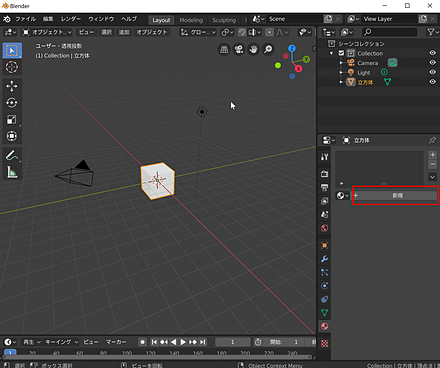Image resolution: width=440 pixels, height=368 pixels.
Task: Open the Physics properties tab
Action: pyautogui.click(x=324, y=286)
